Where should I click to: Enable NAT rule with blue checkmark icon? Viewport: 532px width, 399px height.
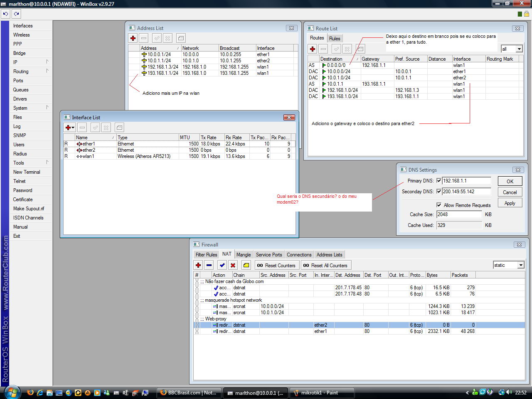tap(222, 265)
